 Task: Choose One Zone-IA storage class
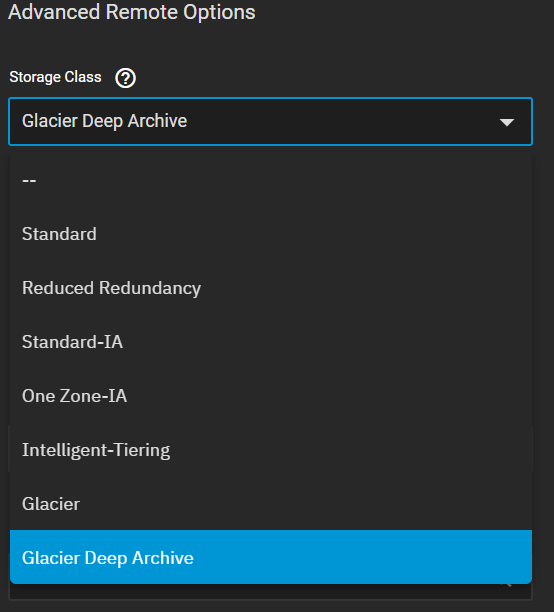point(271,396)
